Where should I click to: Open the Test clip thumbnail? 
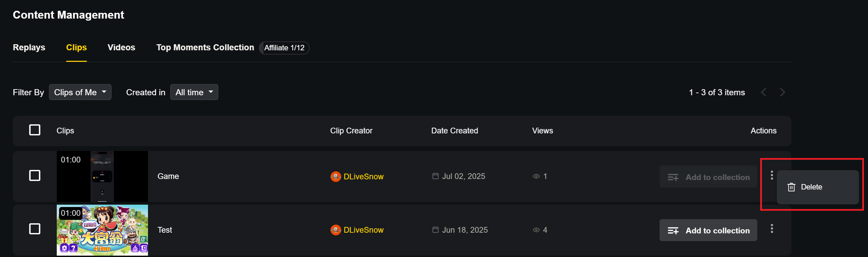(102, 230)
